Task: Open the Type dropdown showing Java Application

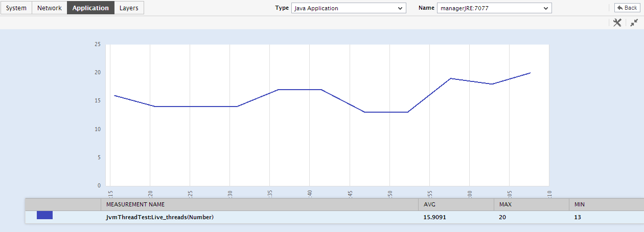Action: pos(349,8)
